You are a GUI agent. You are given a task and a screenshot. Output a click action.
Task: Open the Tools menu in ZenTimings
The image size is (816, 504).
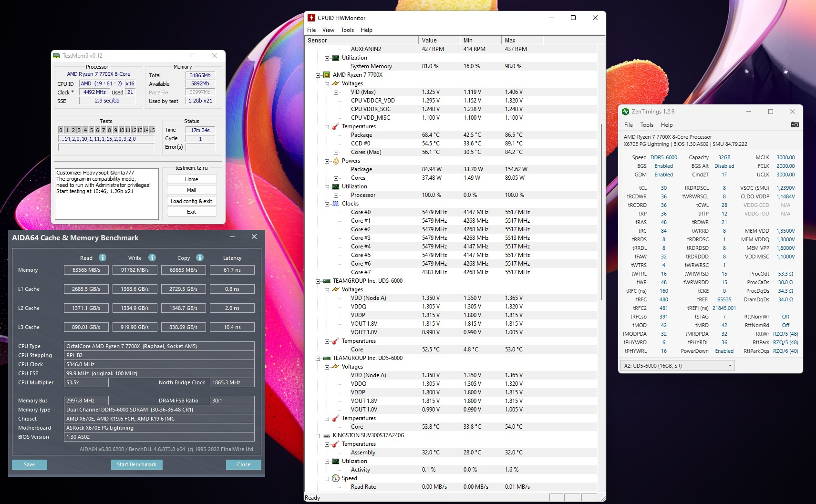tap(647, 125)
